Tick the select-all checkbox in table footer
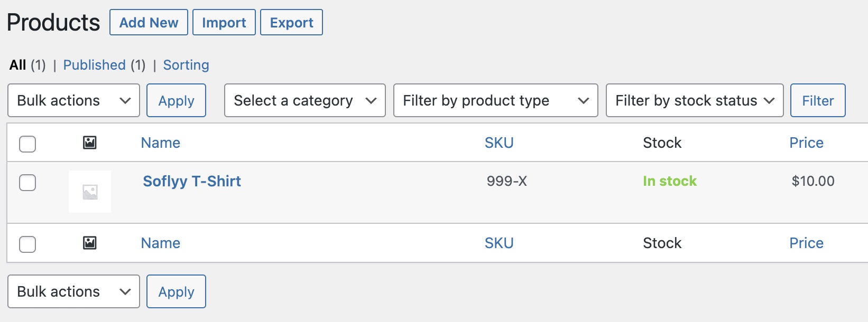Screen dimensions: 868x322 (x=27, y=244)
